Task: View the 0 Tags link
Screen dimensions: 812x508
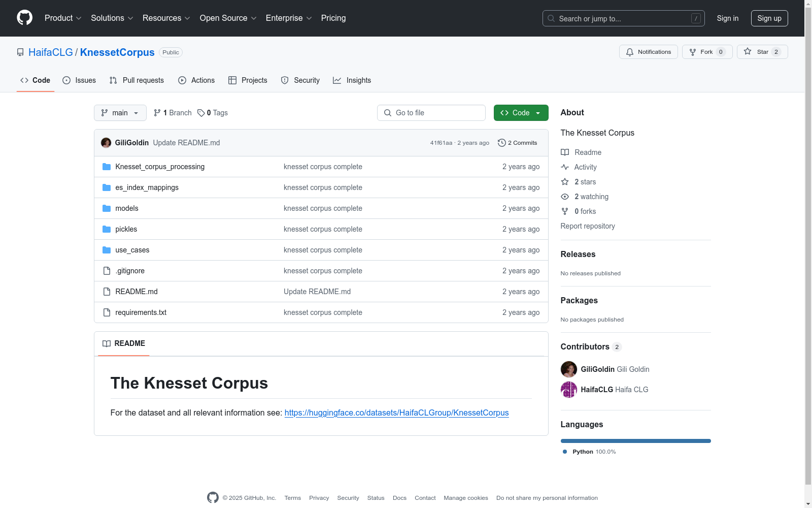Action: pos(213,113)
